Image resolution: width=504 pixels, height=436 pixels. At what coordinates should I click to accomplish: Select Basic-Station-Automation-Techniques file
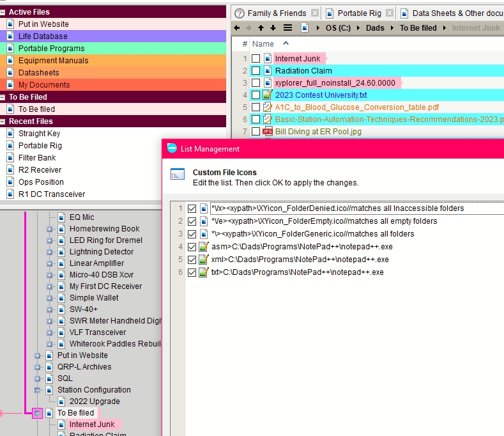[x=389, y=120]
